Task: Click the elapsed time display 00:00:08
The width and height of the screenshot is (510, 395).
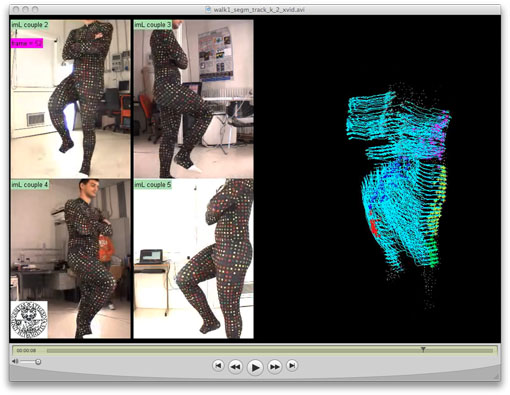Action: tap(26, 350)
